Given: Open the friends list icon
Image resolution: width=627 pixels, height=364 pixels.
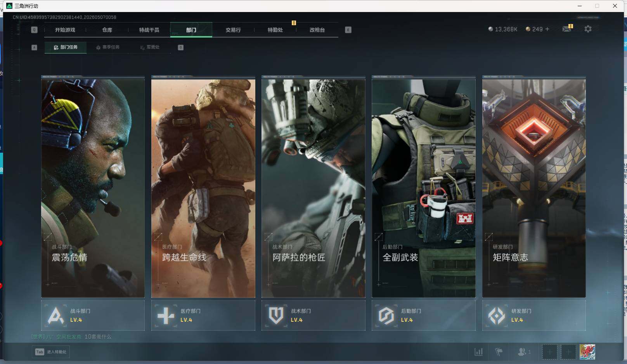Looking at the screenshot, I should click(x=524, y=352).
